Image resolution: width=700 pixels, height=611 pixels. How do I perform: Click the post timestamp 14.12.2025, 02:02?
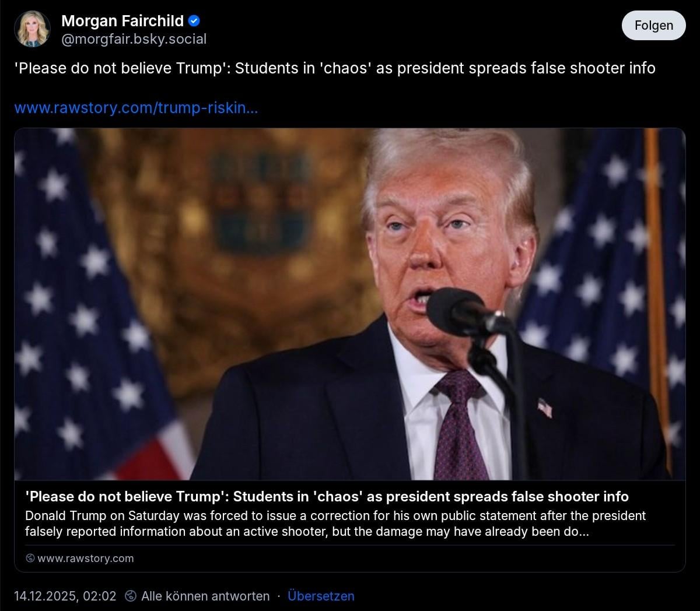coord(65,596)
